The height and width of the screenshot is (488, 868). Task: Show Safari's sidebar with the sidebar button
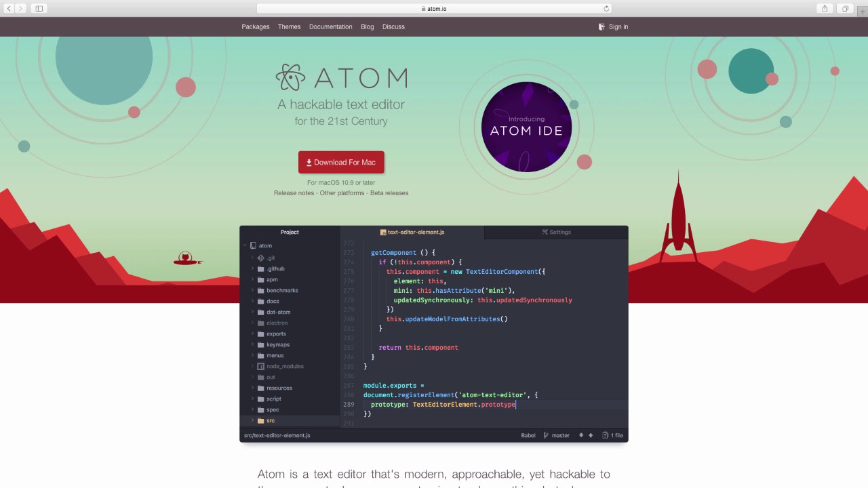[x=39, y=9]
